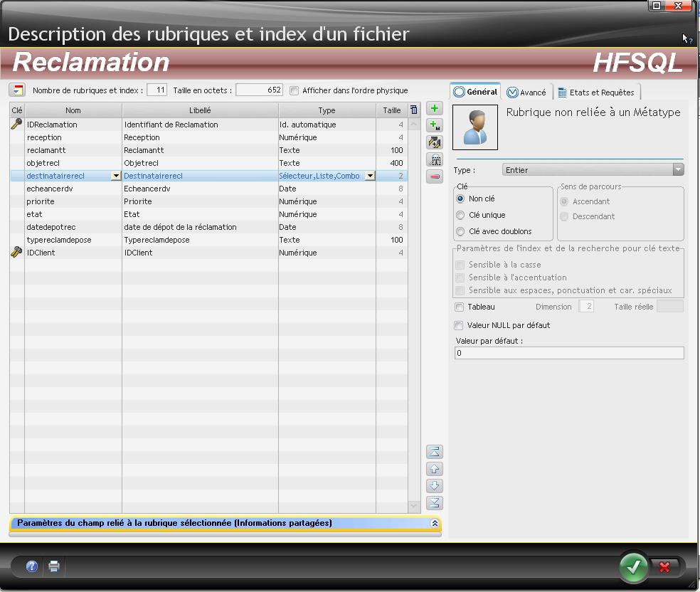700x592 pixels.
Task: Validate with the green check button
Action: [x=633, y=567]
